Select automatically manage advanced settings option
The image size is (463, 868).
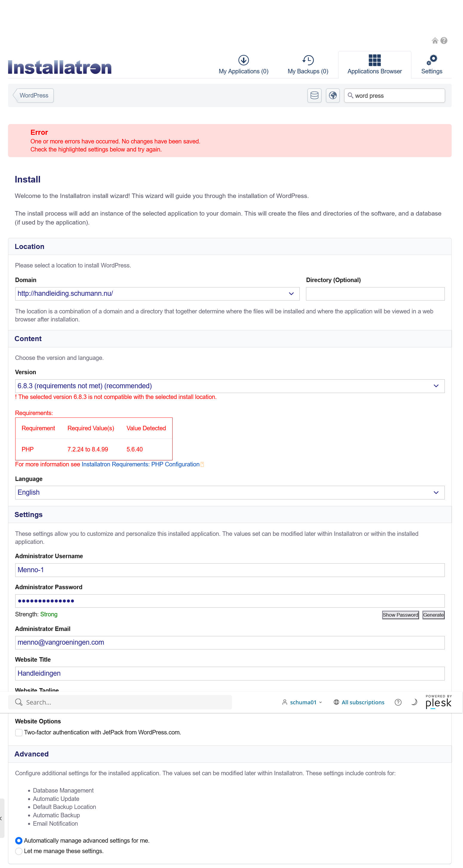click(19, 841)
